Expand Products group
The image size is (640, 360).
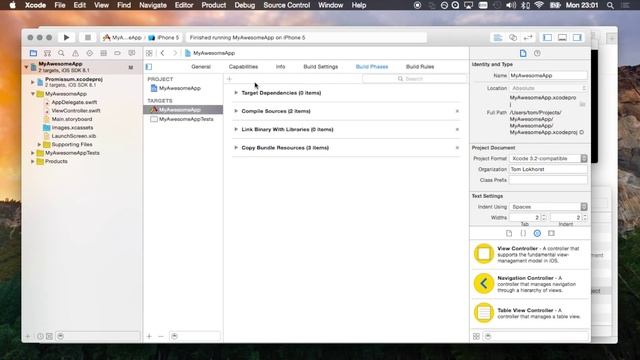click(33, 162)
